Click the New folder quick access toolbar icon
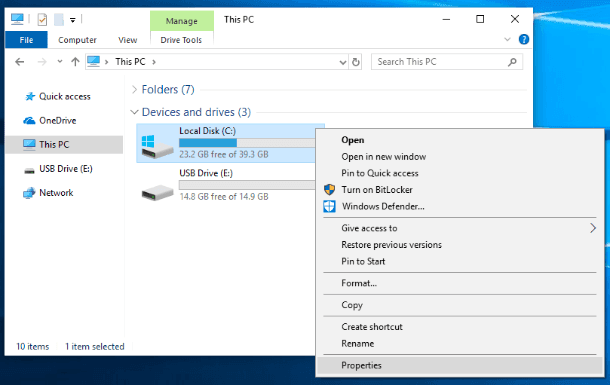610x385 pixels. (59, 19)
